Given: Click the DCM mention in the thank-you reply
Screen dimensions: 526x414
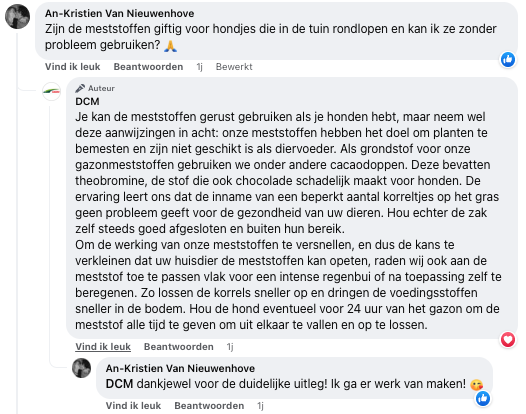Looking at the screenshot, I should (x=119, y=384).
